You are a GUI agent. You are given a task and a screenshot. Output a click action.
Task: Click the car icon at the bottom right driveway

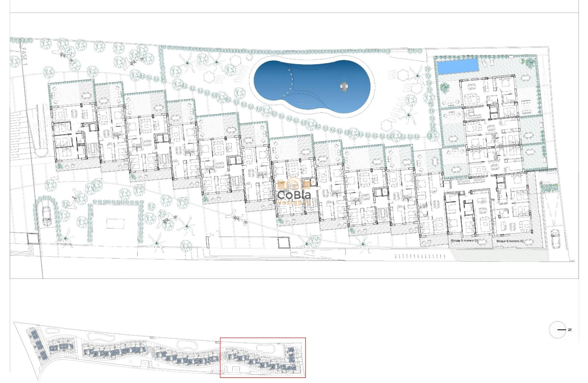tap(555, 238)
